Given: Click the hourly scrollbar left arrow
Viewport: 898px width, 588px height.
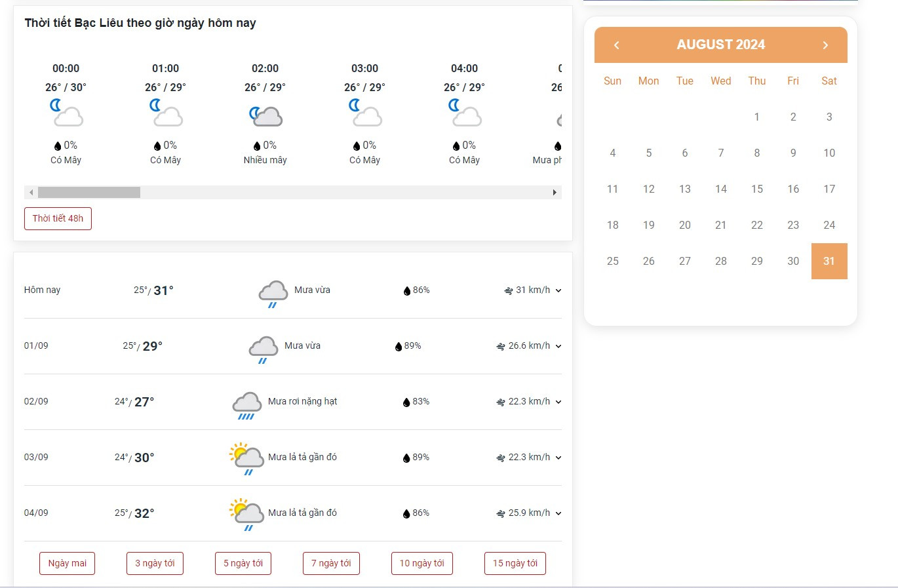Looking at the screenshot, I should pyautogui.click(x=31, y=192).
